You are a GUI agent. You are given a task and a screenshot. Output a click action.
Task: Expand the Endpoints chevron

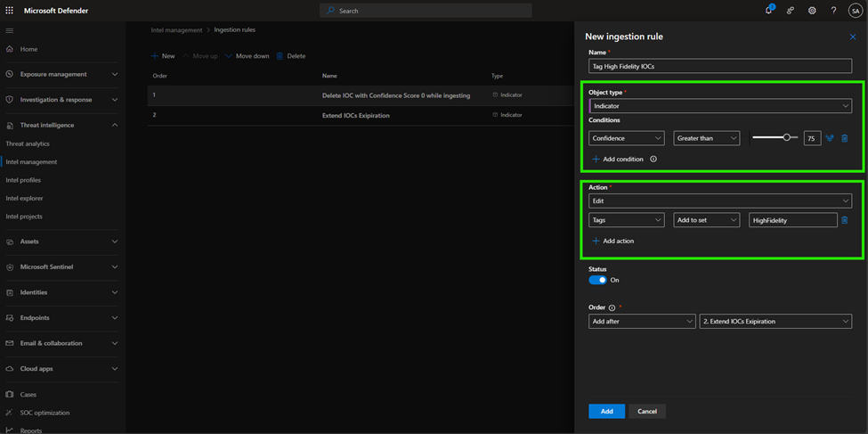115,318
